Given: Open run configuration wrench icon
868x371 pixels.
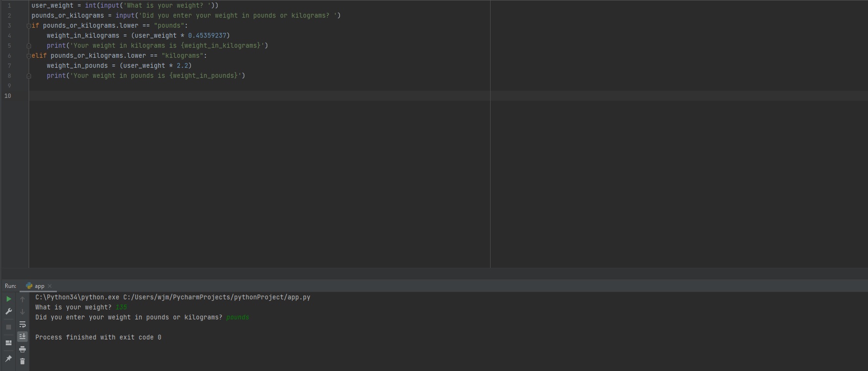Looking at the screenshot, I should tap(9, 312).
